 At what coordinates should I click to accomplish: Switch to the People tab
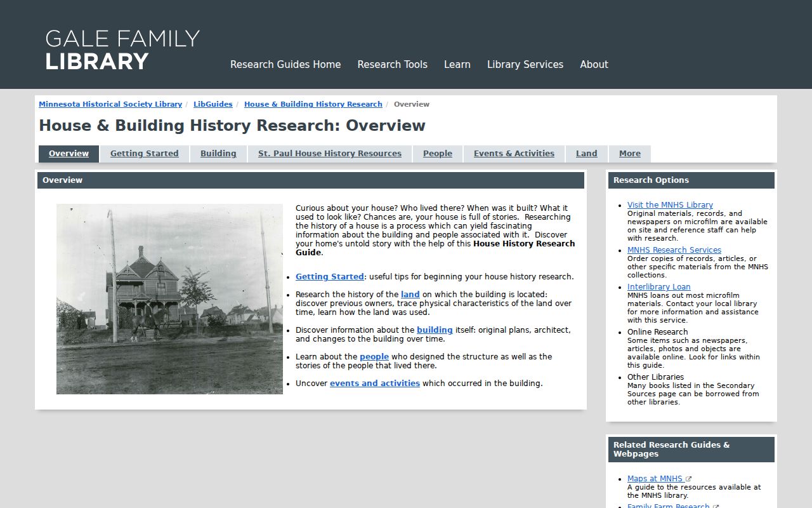click(x=438, y=154)
